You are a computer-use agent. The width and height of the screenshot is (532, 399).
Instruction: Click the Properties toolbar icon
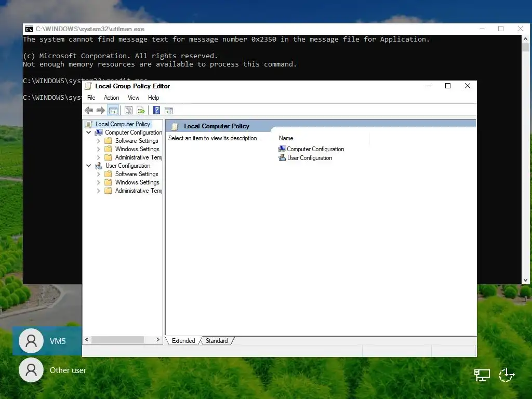point(129,110)
